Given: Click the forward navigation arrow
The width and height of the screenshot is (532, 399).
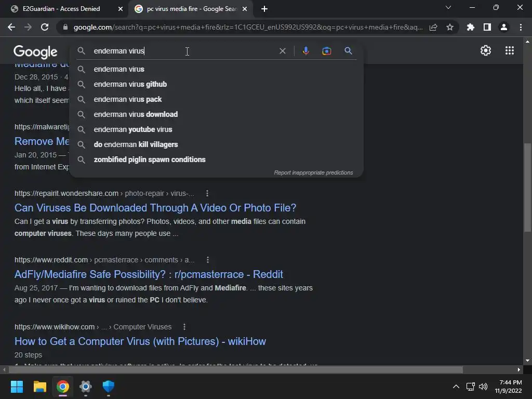Looking at the screenshot, I should tap(28, 27).
